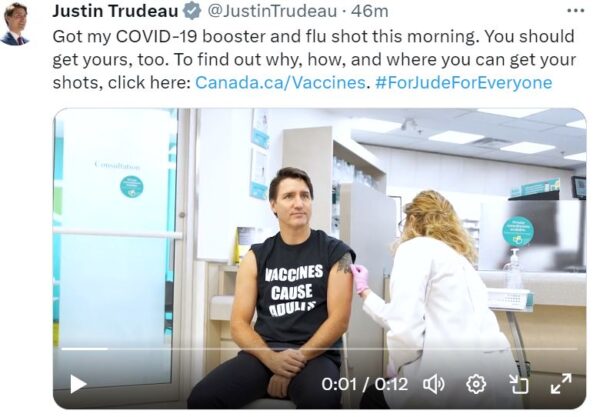The height and width of the screenshot is (417, 600).
Task: Open the Canada.ca/Vaccines link
Action: [x=280, y=83]
